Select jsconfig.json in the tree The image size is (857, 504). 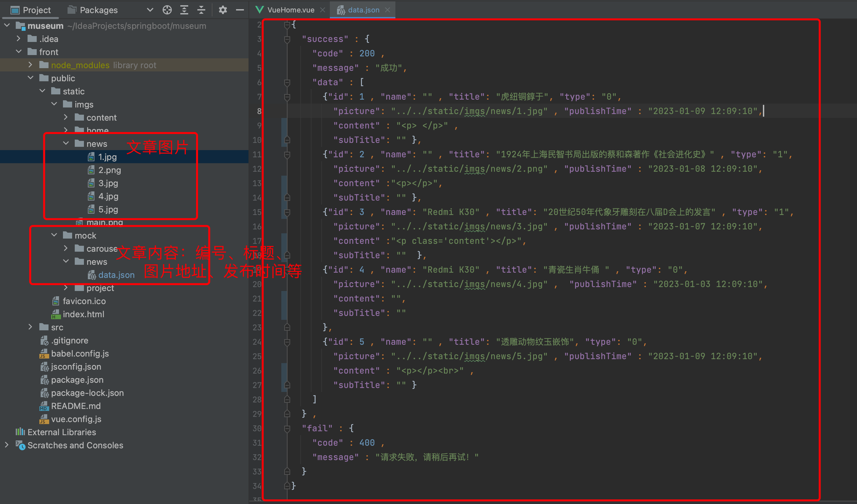(x=75, y=366)
